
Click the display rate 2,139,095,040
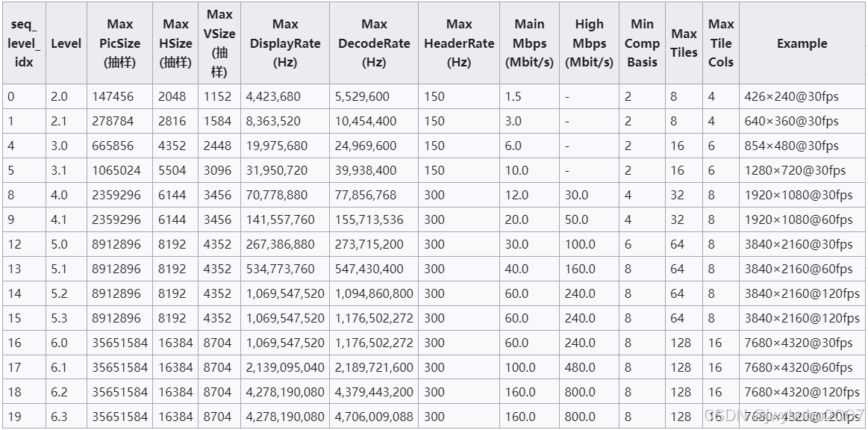[x=285, y=367]
